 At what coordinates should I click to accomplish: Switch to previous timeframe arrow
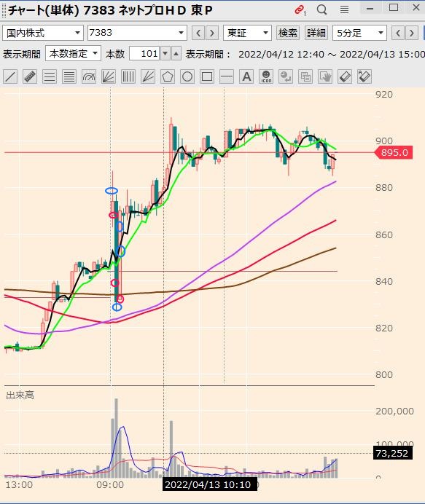[398, 33]
